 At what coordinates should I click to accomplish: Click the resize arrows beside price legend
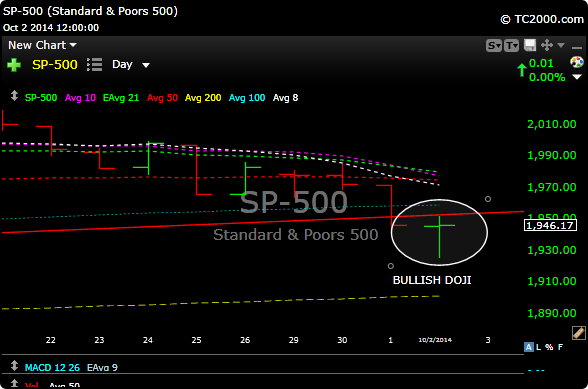(x=14, y=96)
